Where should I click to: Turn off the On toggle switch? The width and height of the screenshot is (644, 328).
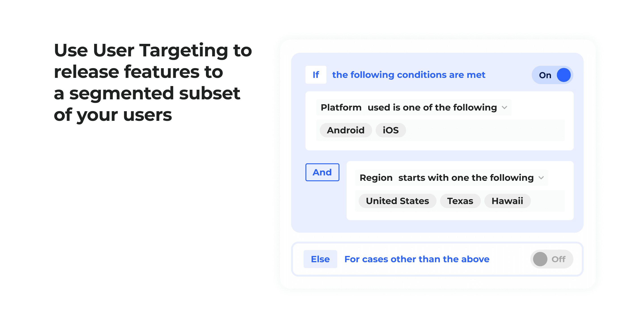pyautogui.click(x=552, y=75)
